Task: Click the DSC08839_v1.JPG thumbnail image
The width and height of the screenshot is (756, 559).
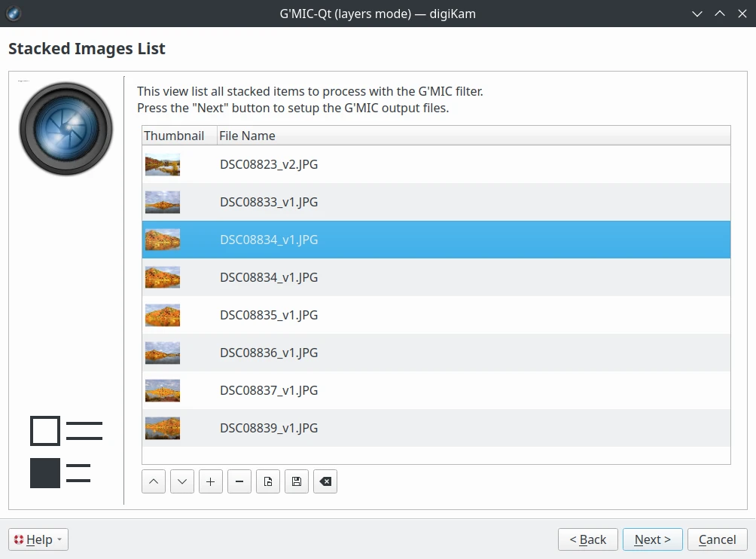Action: [163, 428]
